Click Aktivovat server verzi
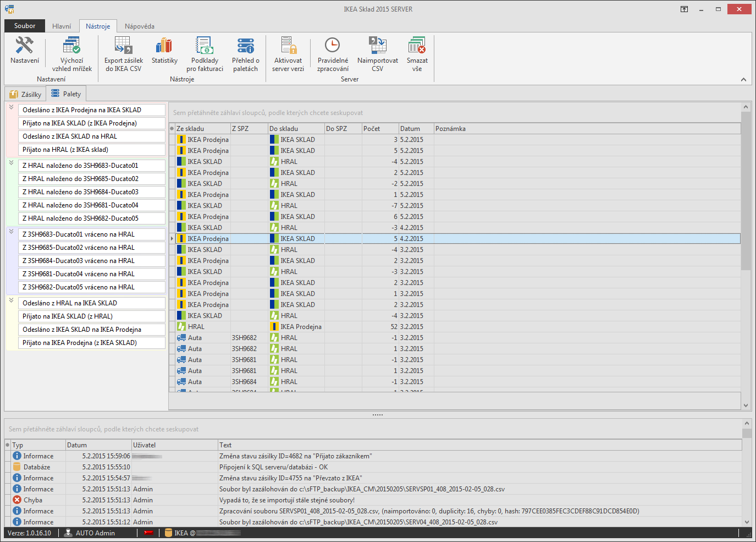Viewport: 756px width, 542px height. click(x=288, y=54)
